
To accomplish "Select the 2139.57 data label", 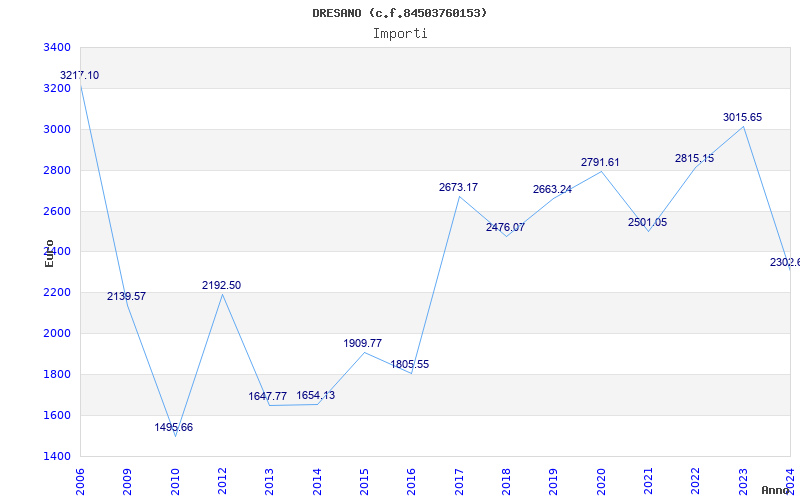I will (126, 296).
